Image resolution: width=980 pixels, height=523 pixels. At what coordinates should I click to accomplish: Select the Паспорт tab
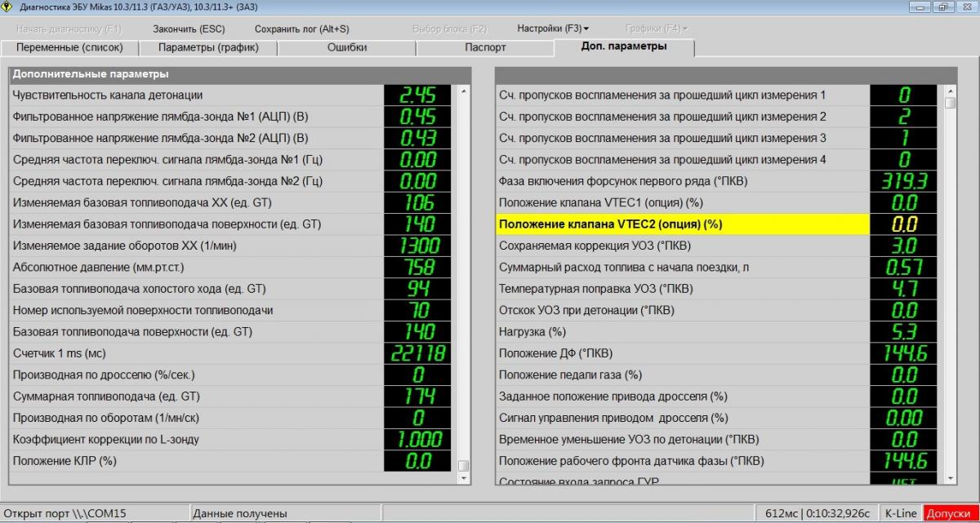point(485,47)
